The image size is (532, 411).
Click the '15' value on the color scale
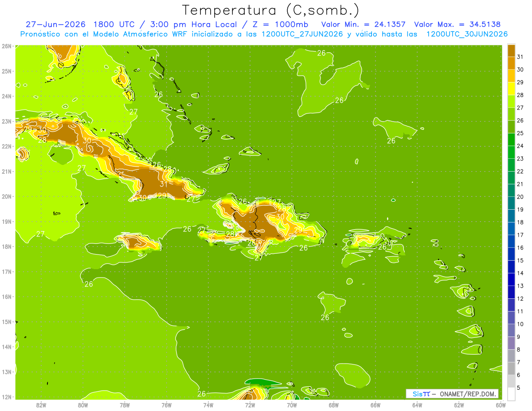[520, 261]
